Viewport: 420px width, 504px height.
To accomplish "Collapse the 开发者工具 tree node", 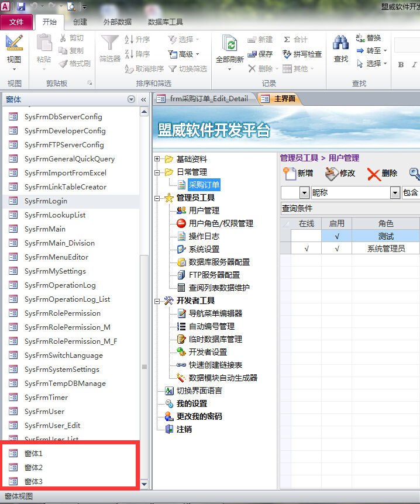I will [157, 301].
